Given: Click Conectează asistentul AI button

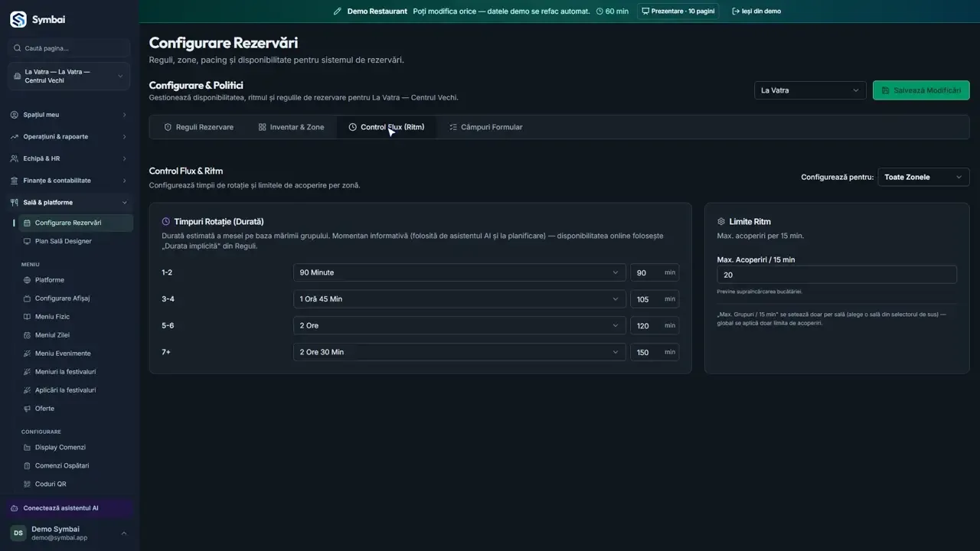Looking at the screenshot, I should (x=69, y=508).
